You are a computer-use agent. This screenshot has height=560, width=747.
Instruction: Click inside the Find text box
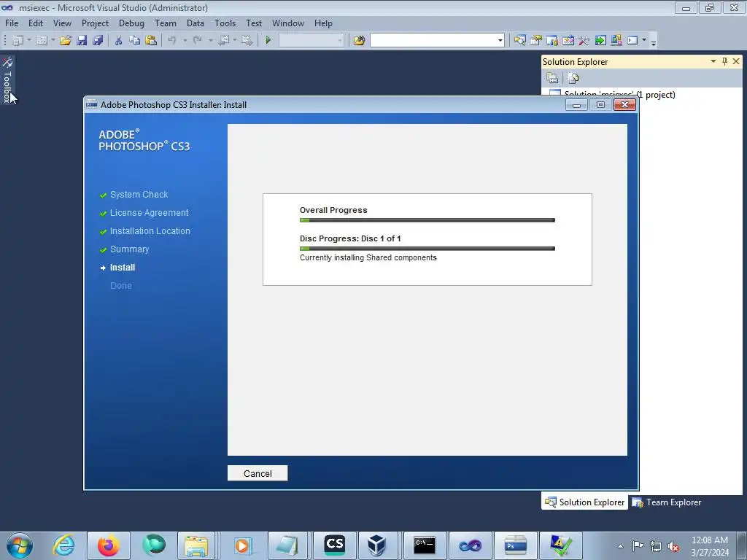(x=433, y=41)
